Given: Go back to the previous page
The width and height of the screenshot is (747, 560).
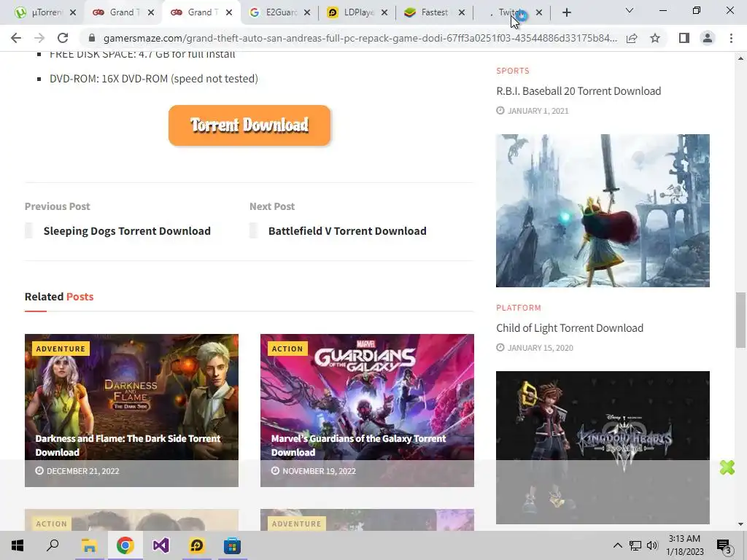Looking at the screenshot, I should click(x=16, y=38).
